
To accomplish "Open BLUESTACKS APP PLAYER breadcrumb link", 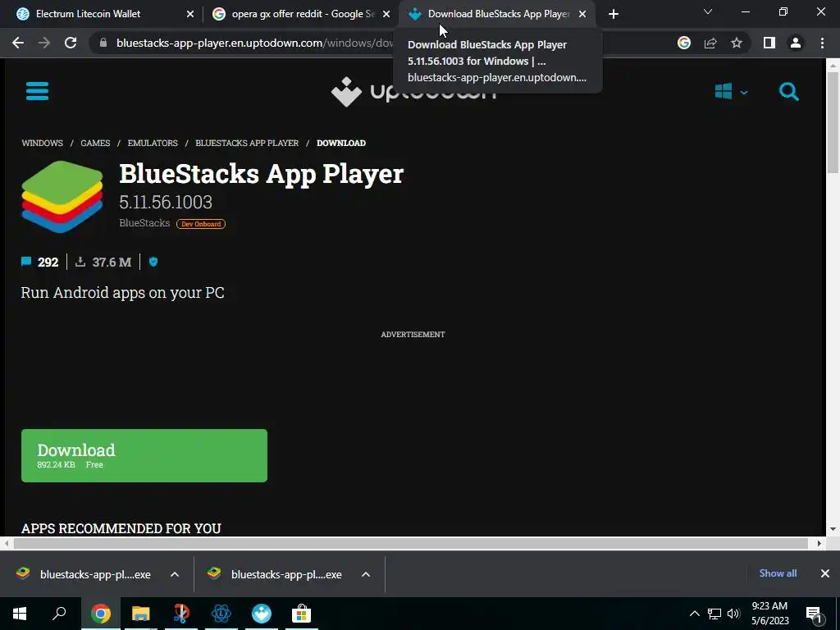I will 247,143.
